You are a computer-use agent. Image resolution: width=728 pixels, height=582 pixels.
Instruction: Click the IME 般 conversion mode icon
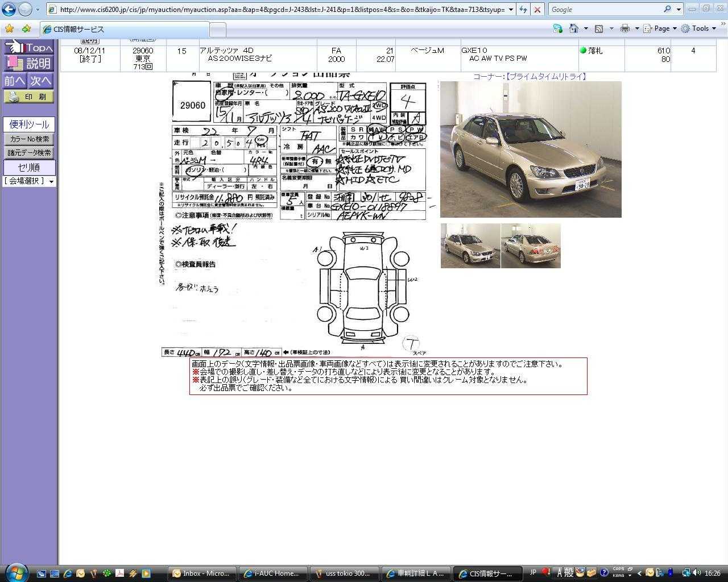click(x=569, y=573)
